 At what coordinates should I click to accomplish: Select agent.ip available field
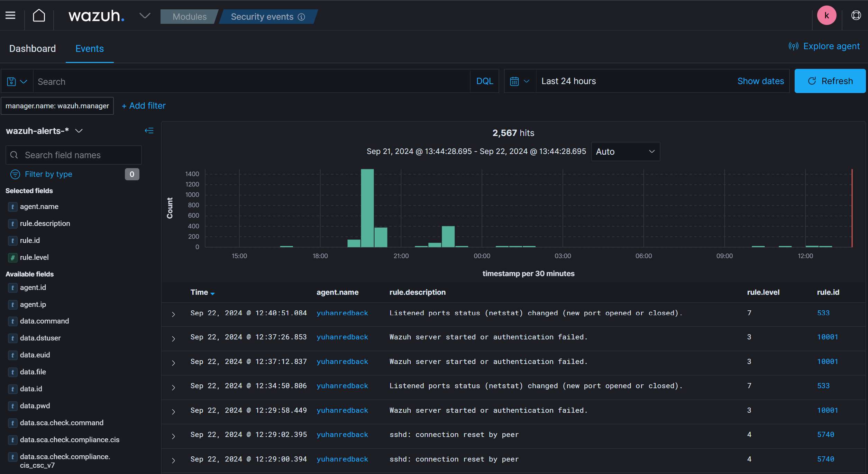[x=33, y=304]
